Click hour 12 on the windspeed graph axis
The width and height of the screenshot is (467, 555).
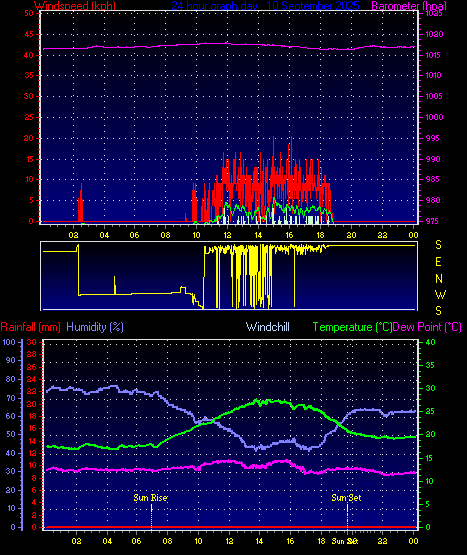click(x=227, y=235)
